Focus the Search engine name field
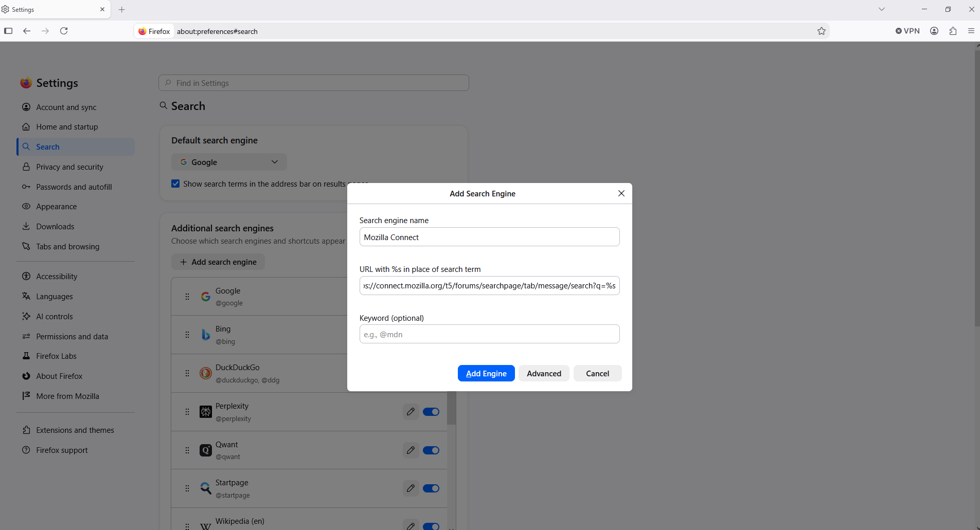 click(489, 237)
